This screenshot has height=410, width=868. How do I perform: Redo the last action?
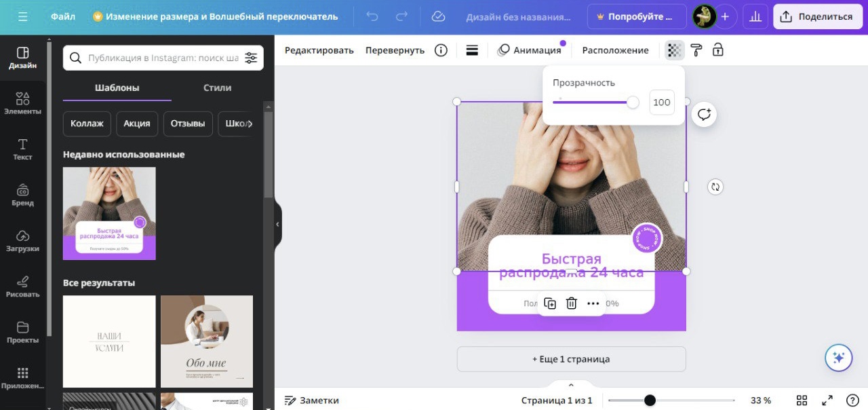tap(402, 16)
